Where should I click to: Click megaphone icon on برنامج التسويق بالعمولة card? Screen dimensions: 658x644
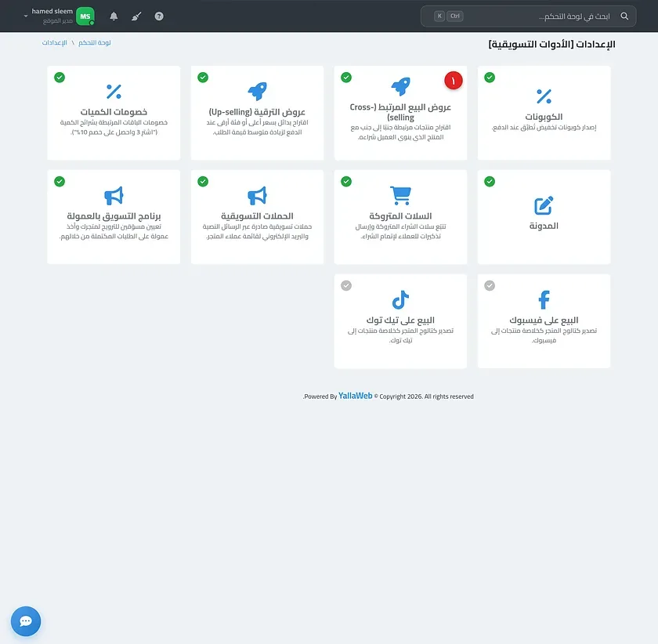click(114, 195)
